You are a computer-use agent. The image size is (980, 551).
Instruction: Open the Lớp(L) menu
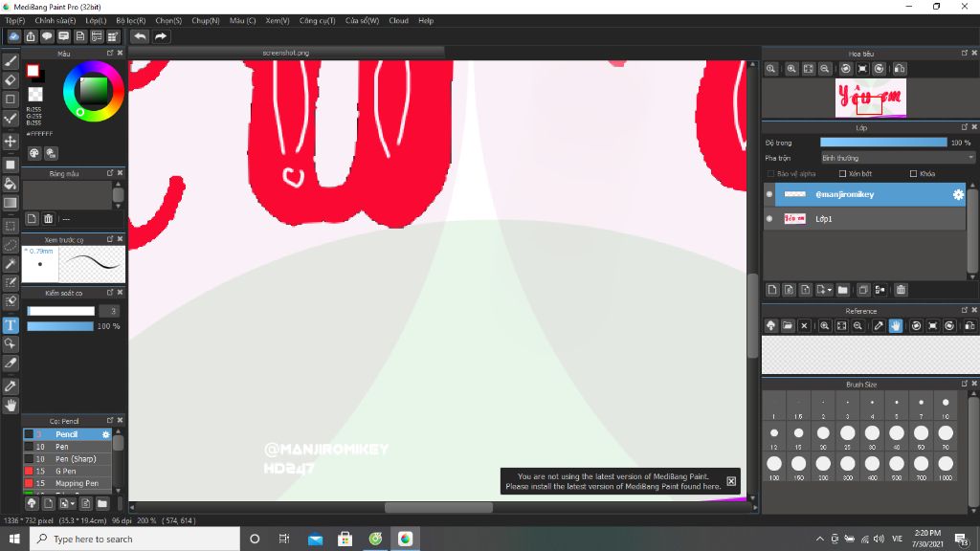(x=96, y=21)
